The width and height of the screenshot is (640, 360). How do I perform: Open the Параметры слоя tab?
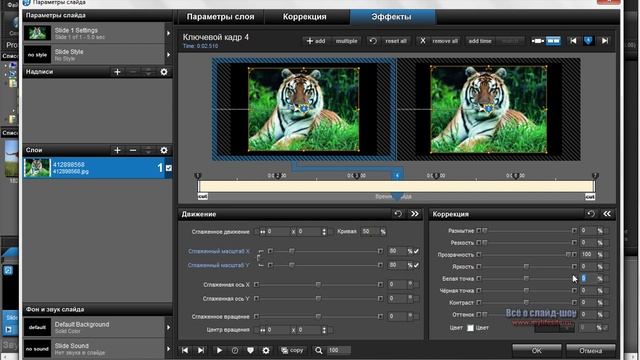click(x=220, y=17)
